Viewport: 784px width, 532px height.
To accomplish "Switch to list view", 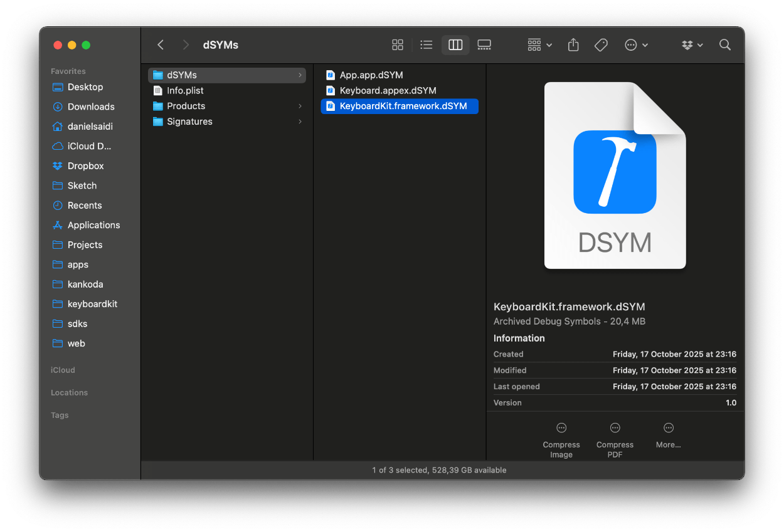I will [426, 45].
